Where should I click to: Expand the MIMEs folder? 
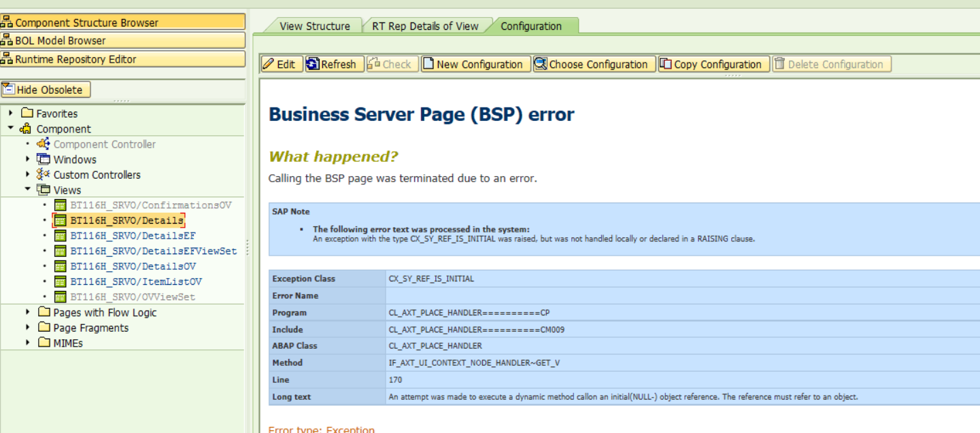click(28, 343)
